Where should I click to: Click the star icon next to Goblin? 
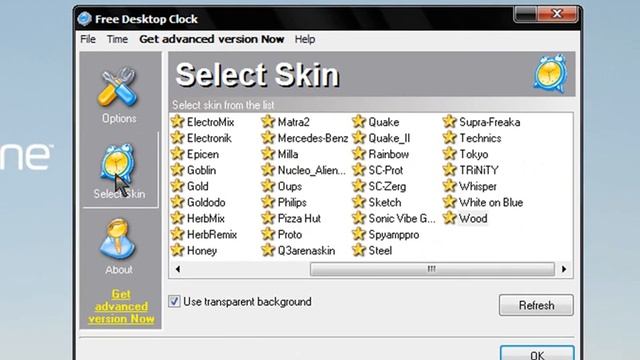click(178, 170)
